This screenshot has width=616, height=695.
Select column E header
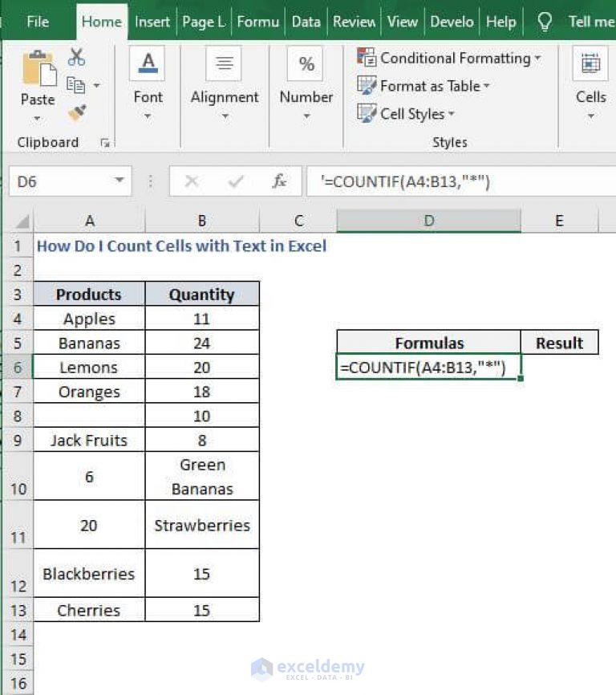pyautogui.click(x=559, y=221)
